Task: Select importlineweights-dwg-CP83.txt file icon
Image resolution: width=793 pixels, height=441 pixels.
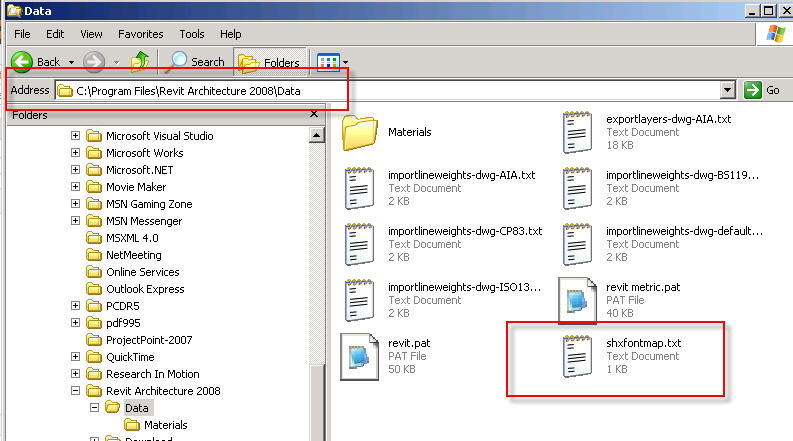Action: pos(360,244)
